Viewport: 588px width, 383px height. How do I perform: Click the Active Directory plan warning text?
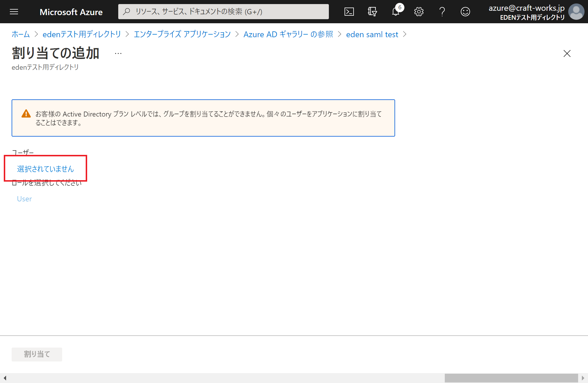click(209, 118)
